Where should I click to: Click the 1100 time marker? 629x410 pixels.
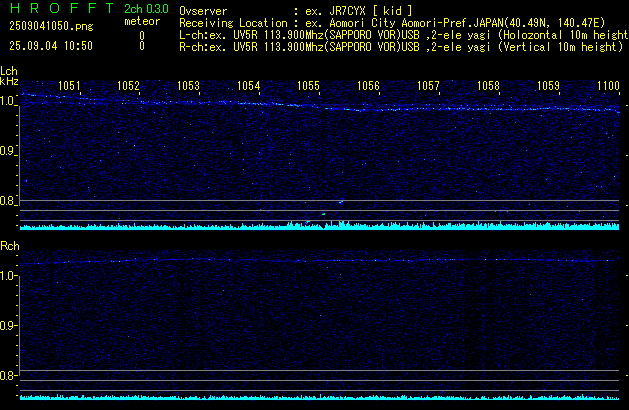tap(608, 86)
